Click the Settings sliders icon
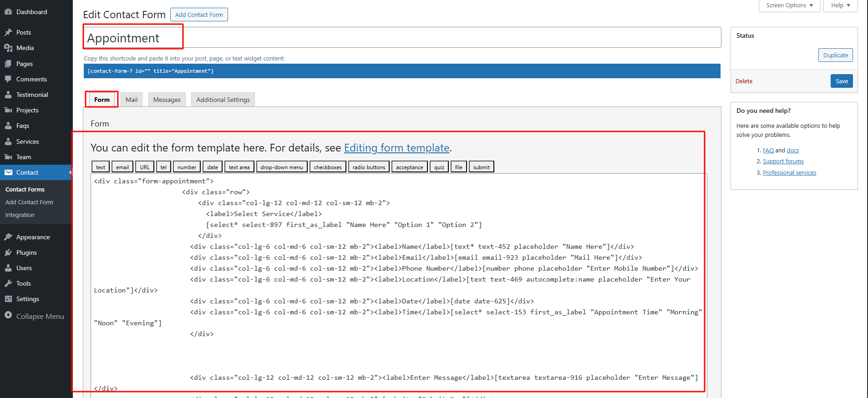 tap(8, 299)
